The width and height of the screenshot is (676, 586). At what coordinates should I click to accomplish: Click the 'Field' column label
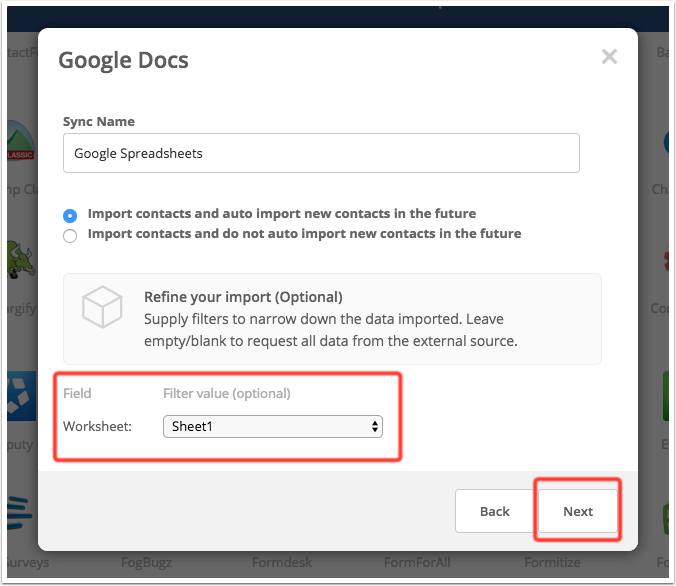(77, 393)
